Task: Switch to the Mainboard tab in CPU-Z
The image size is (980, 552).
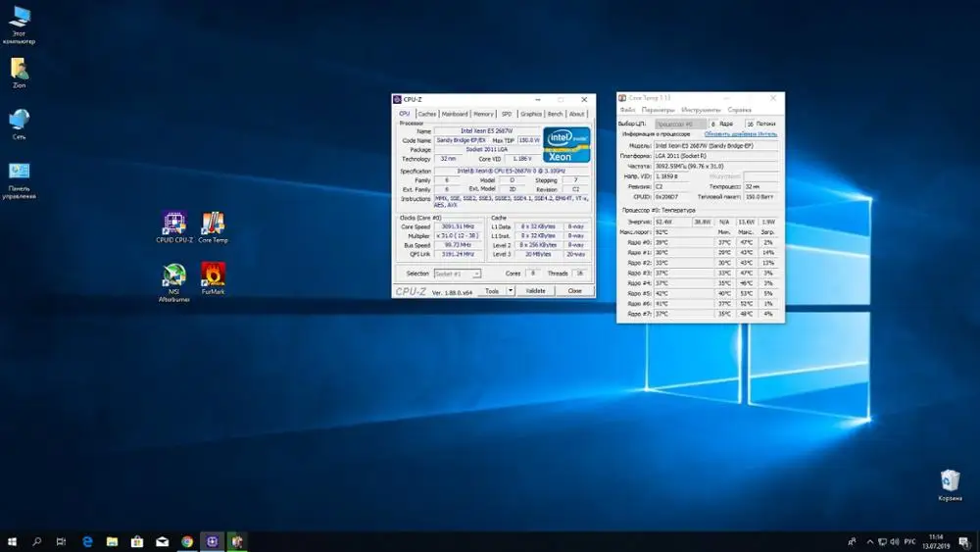Action: [454, 114]
